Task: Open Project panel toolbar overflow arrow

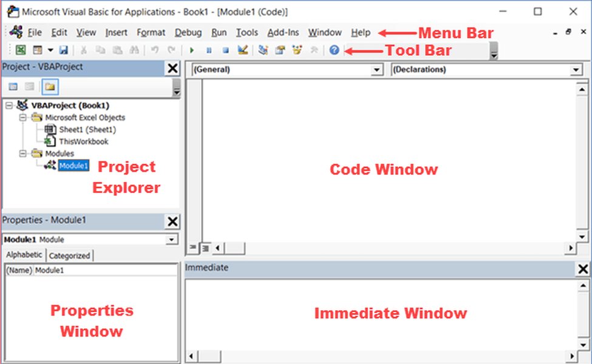Action: point(176,88)
